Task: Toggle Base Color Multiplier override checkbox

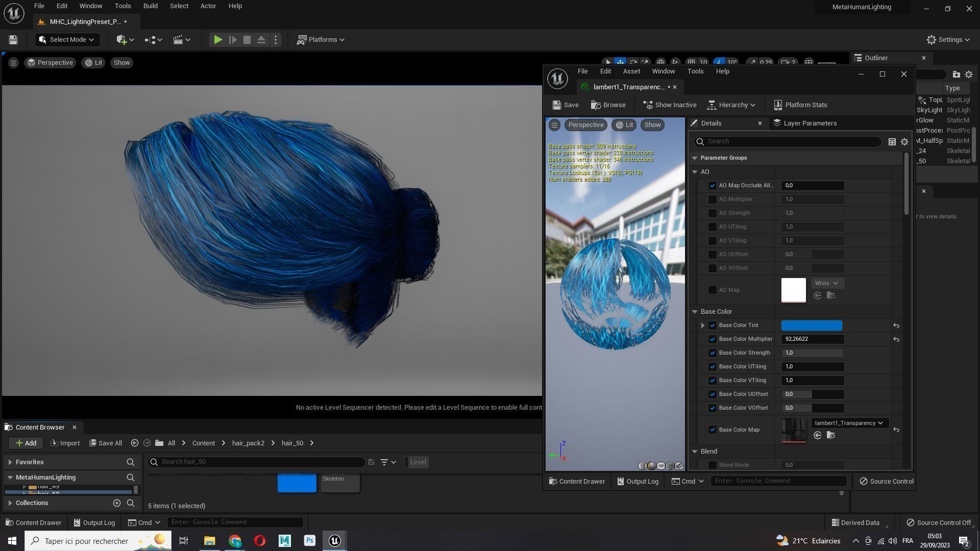Action: click(x=713, y=339)
